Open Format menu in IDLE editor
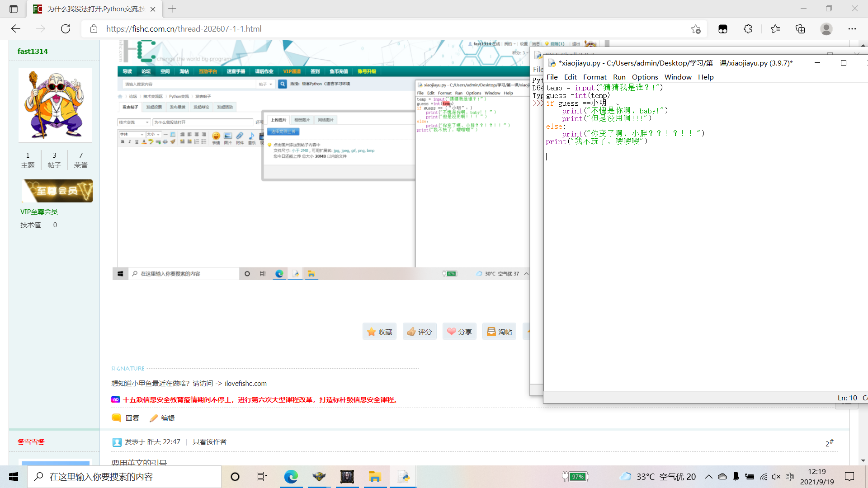This screenshot has height=488, width=868. click(x=594, y=77)
